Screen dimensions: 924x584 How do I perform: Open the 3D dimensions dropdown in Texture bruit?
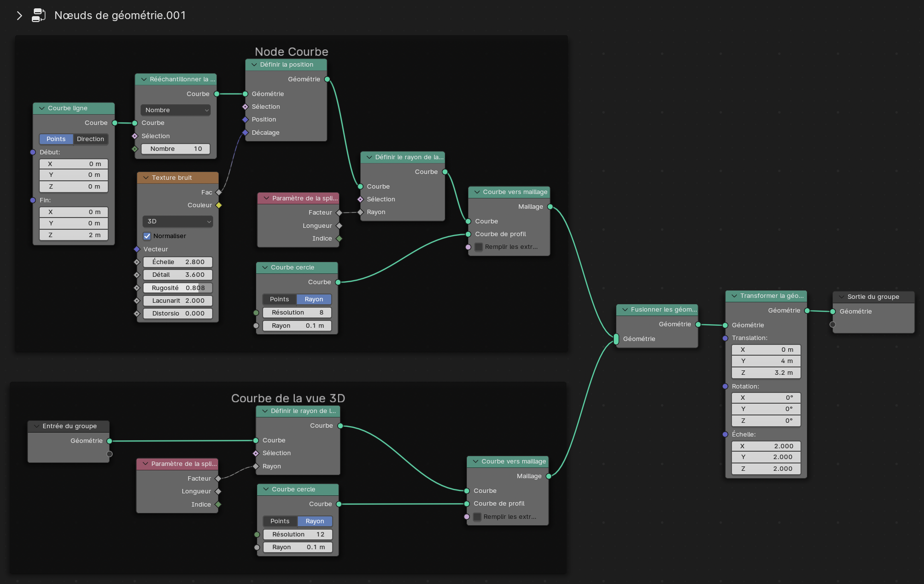tap(178, 221)
